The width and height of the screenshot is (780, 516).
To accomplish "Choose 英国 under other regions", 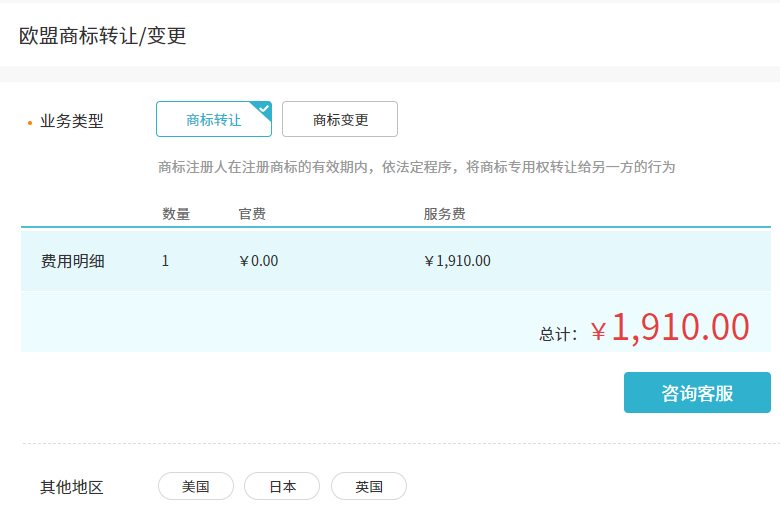I will coord(369,487).
